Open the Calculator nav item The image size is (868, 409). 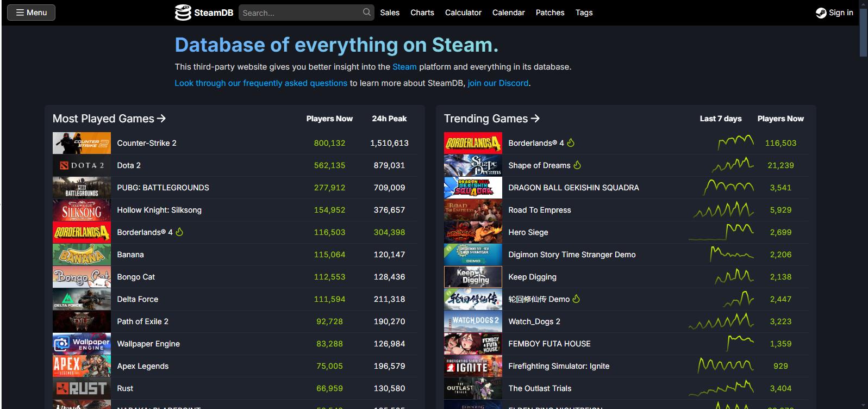click(x=463, y=13)
